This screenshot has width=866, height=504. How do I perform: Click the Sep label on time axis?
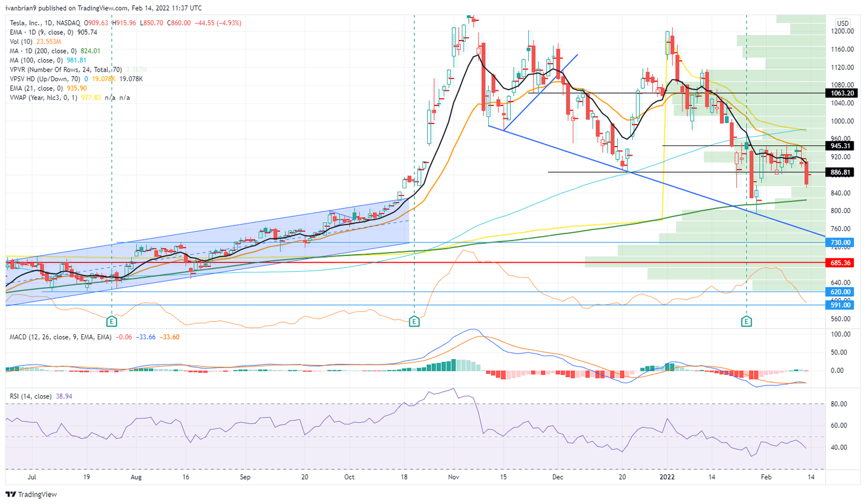(245, 477)
